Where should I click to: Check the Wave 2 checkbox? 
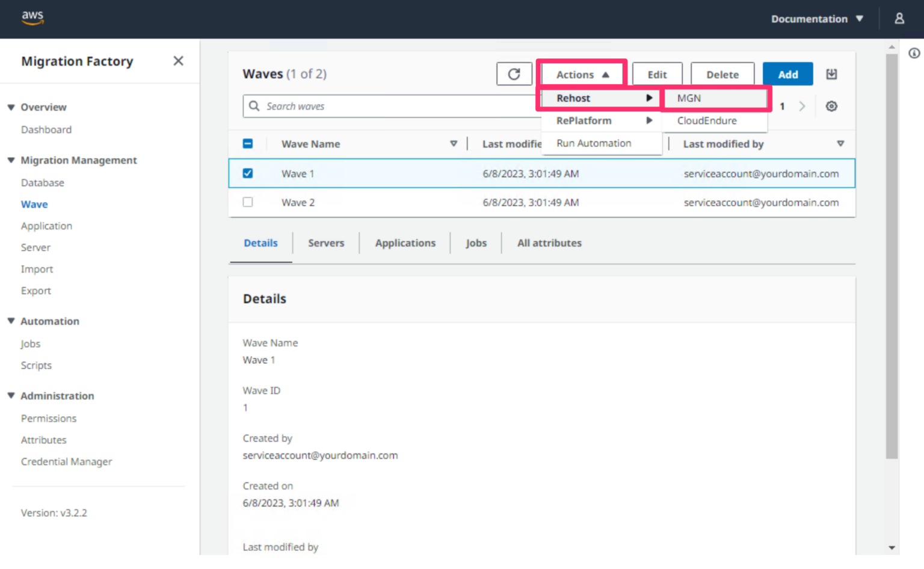(248, 201)
